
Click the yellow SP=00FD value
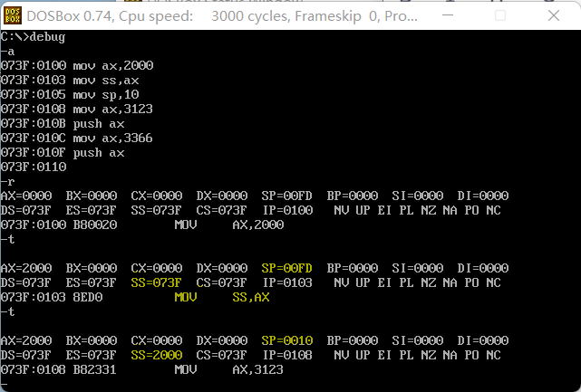(x=286, y=268)
